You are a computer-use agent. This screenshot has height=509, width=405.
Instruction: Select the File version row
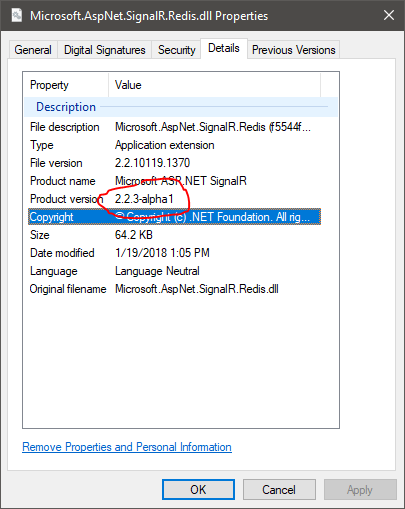174,163
